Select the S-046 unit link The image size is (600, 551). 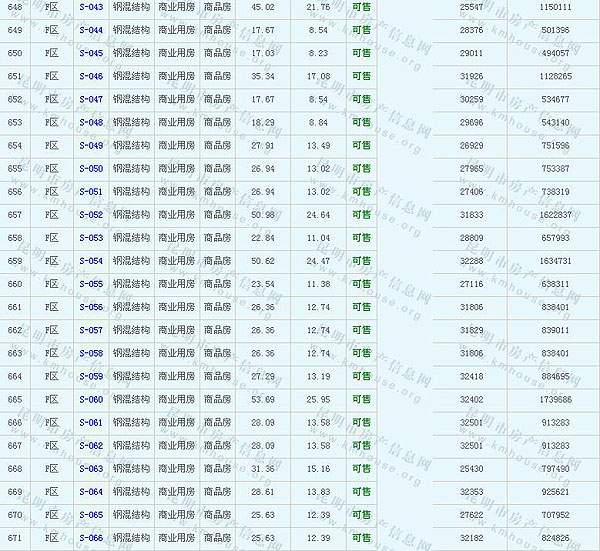91,76
